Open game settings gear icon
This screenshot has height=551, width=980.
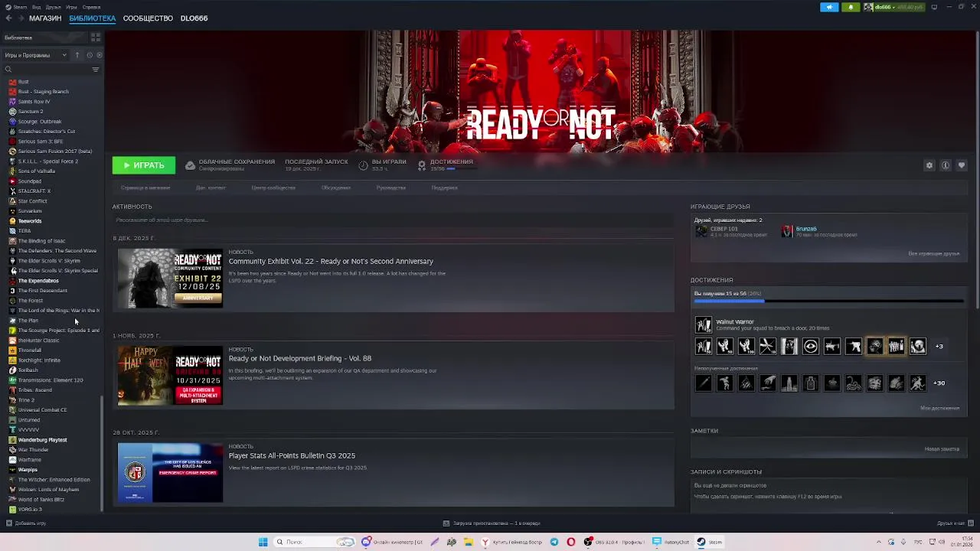[x=929, y=165]
